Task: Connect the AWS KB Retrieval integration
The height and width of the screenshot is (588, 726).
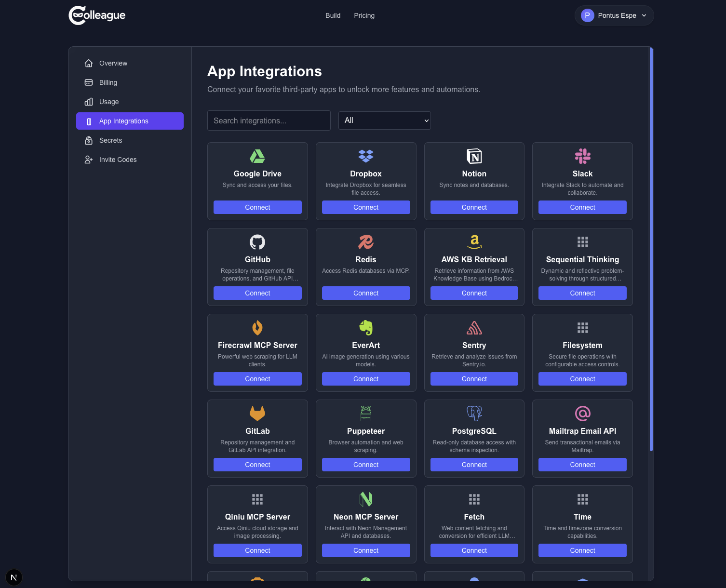Action: [x=474, y=293]
